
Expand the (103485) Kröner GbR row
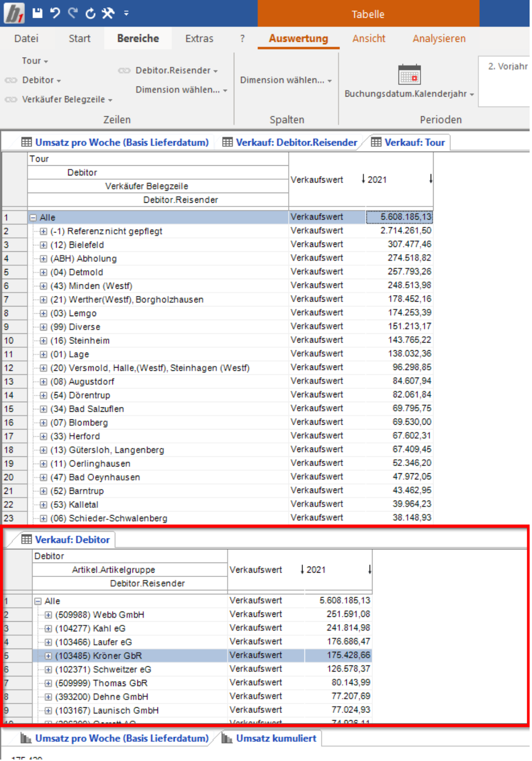pyautogui.click(x=48, y=656)
